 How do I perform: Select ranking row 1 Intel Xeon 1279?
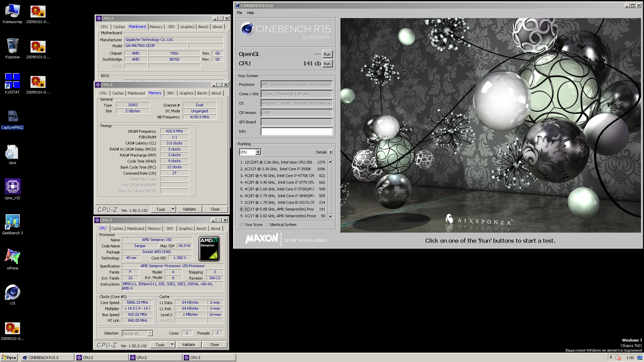[x=283, y=162]
